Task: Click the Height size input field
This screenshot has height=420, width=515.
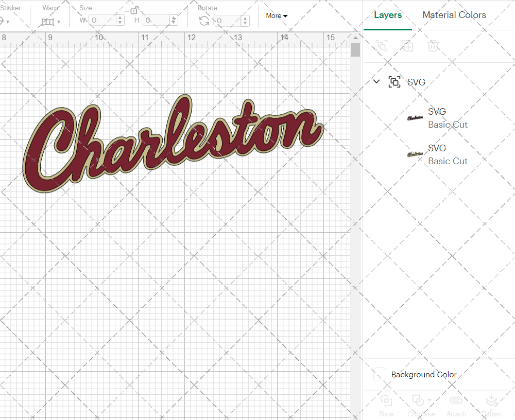Action: click(157, 21)
